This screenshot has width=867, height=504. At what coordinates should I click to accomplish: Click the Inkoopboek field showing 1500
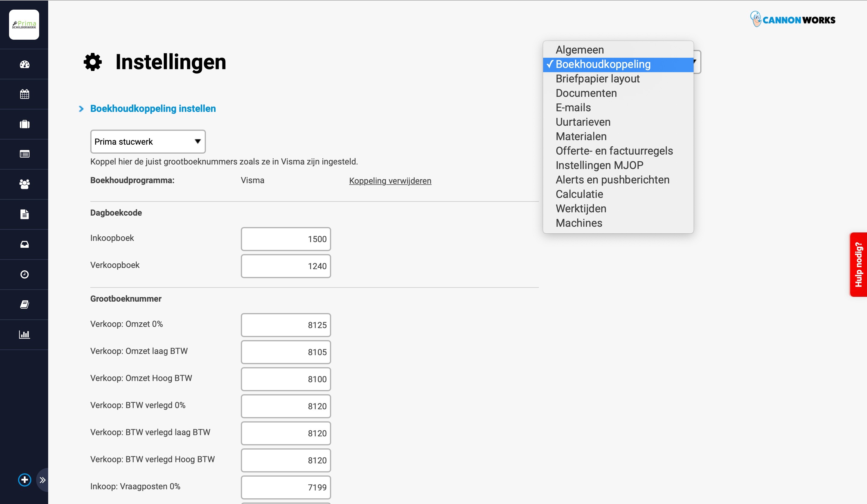[x=286, y=239]
